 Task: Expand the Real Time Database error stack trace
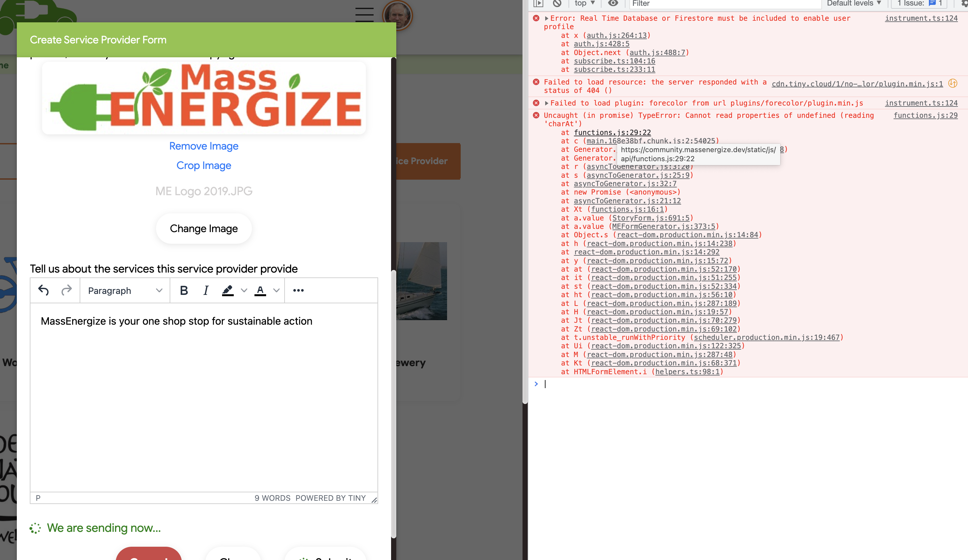tap(546, 18)
